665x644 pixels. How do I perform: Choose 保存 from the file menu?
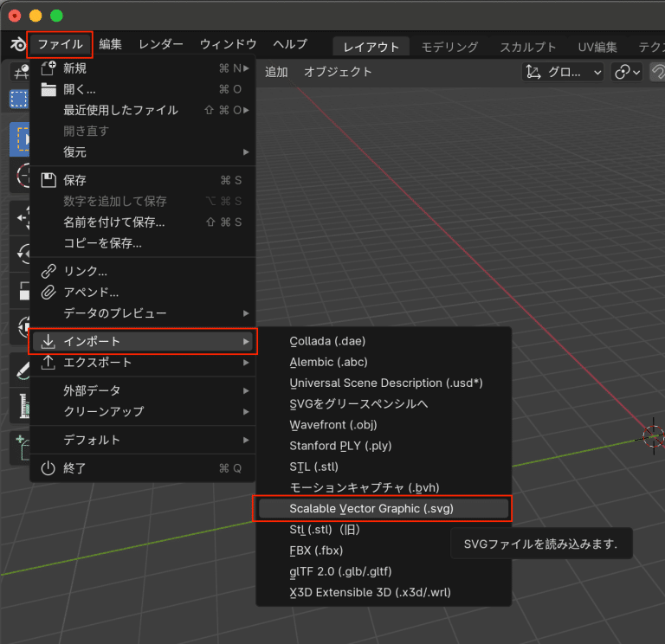(x=143, y=180)
